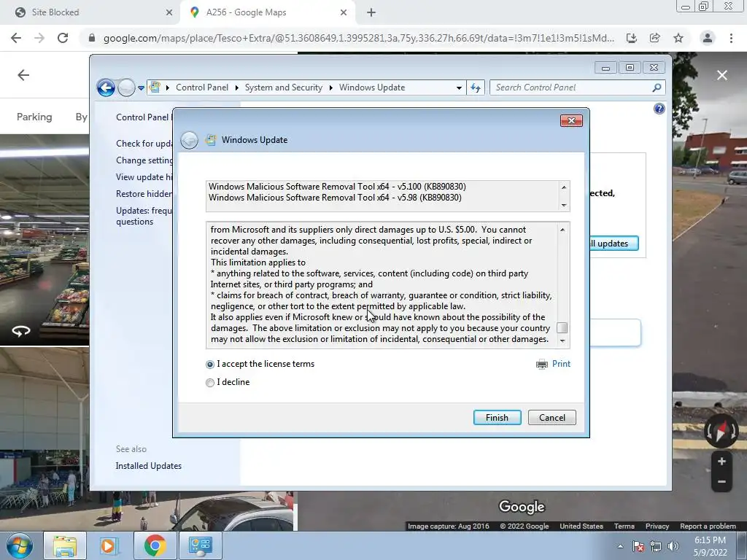Click the Google Maps back arrow

[23, 75]
